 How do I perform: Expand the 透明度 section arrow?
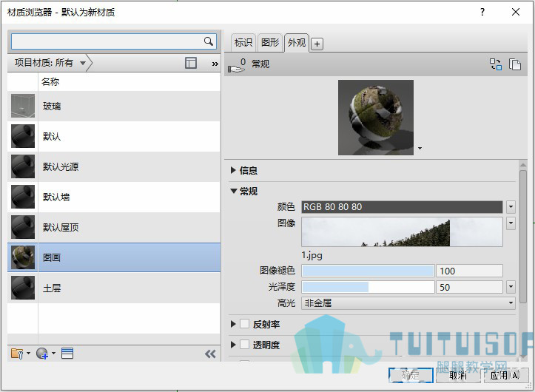tap(233, 345)
